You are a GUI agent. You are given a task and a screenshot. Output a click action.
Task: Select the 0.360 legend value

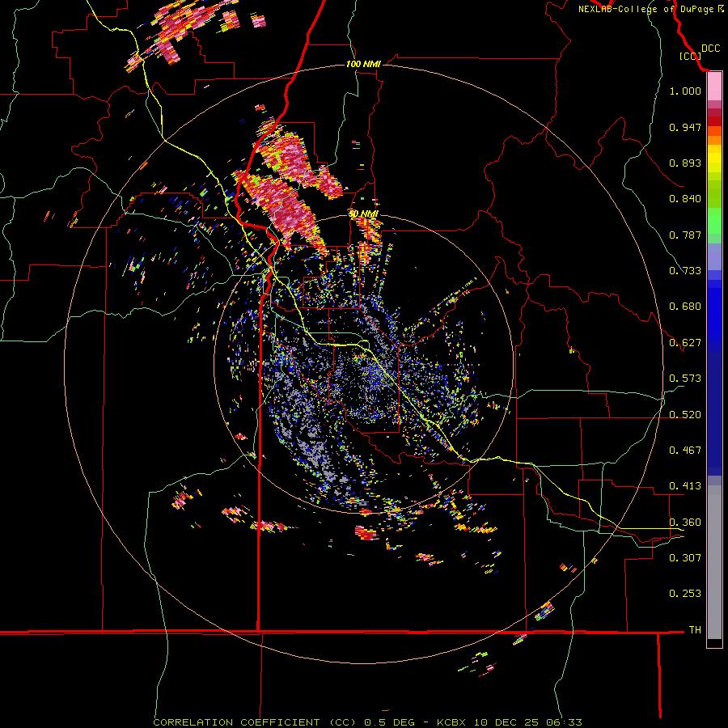point(685,523)
